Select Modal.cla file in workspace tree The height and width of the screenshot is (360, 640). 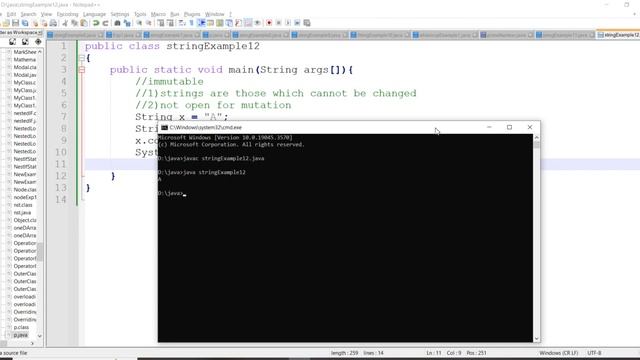point(25,67)
